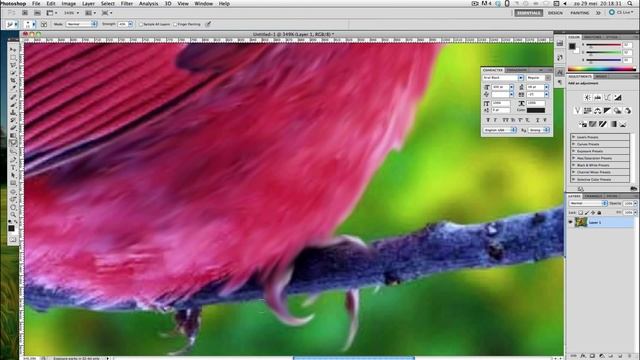Screen dimensions: 640x360
Task: Open the smudge Mode dropdown
Action: tap(81, 24)
